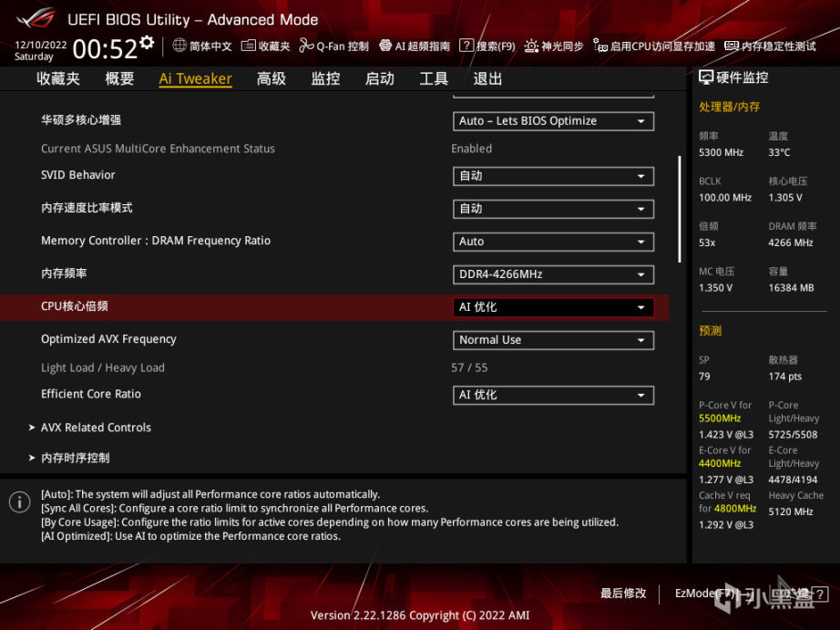Click 启用CPU访问显存加速 icon
840x630 pixels.
click(600, 46)
